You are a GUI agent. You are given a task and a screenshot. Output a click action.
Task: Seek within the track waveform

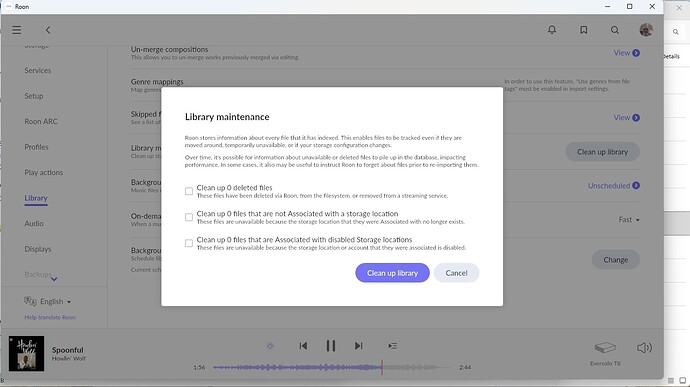coord(332,367)
